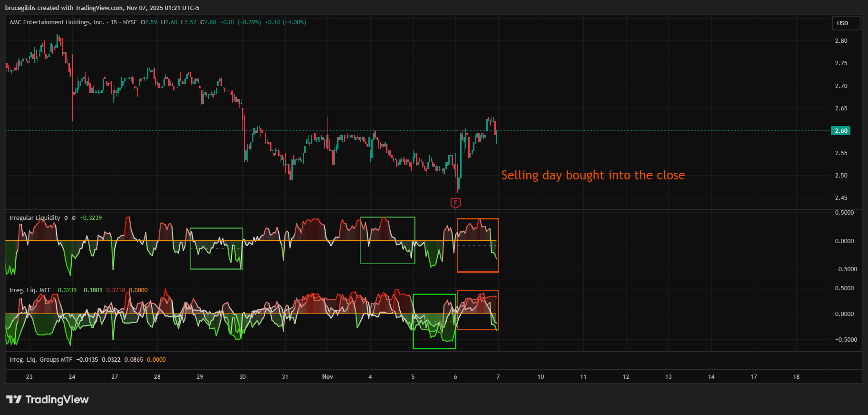Select the orange 'Selling day bought into the close' annotation

point(593,176)
